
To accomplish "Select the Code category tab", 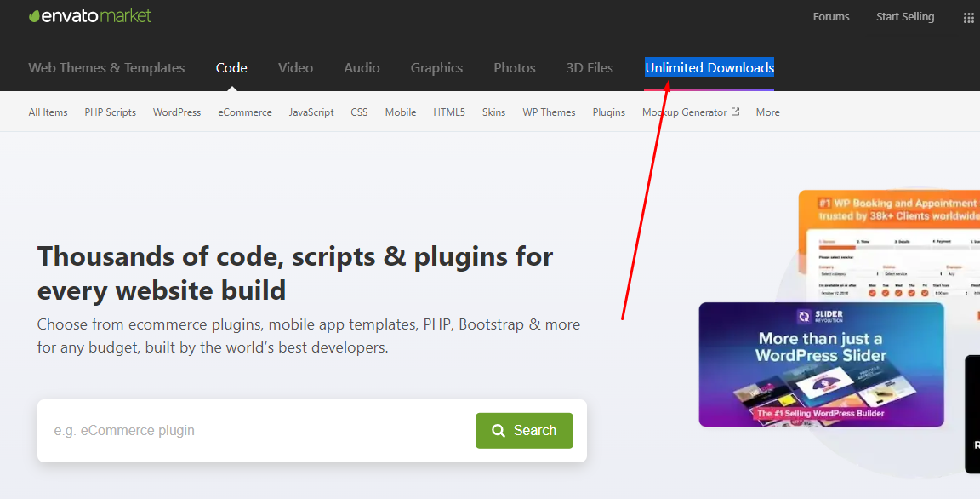I will (x=231, y=67).
